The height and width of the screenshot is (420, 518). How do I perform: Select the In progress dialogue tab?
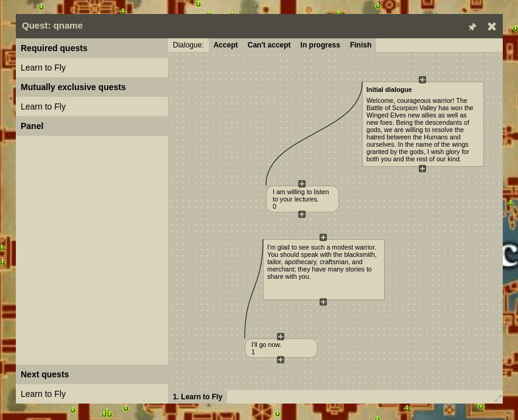320,45
